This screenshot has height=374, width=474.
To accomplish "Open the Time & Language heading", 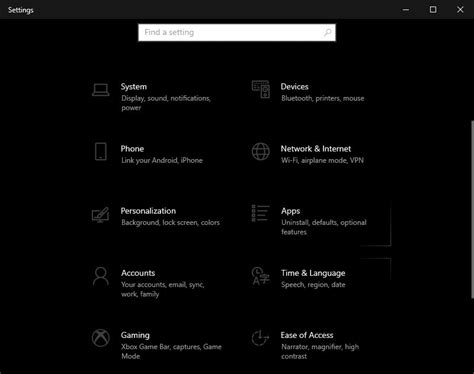I will point(313,273).
